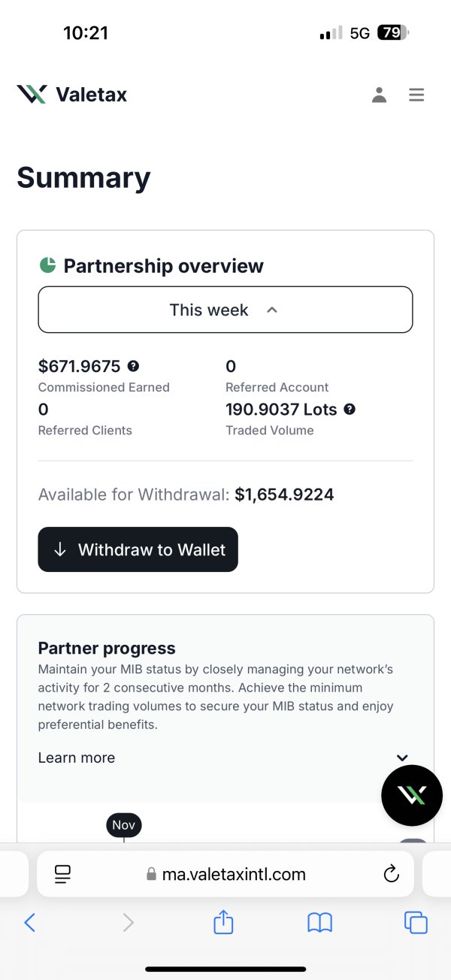Screen dimensions: 451x980
Task: Go forward in Safari
Action: coord(128,922)
